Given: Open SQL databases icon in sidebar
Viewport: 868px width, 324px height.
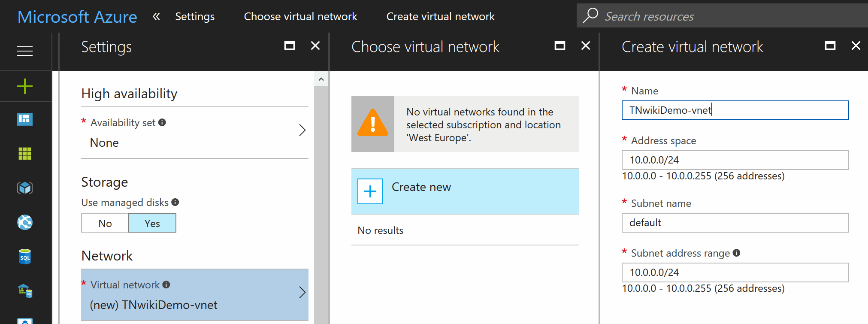Looking at the screenshot, I should 25,257.
